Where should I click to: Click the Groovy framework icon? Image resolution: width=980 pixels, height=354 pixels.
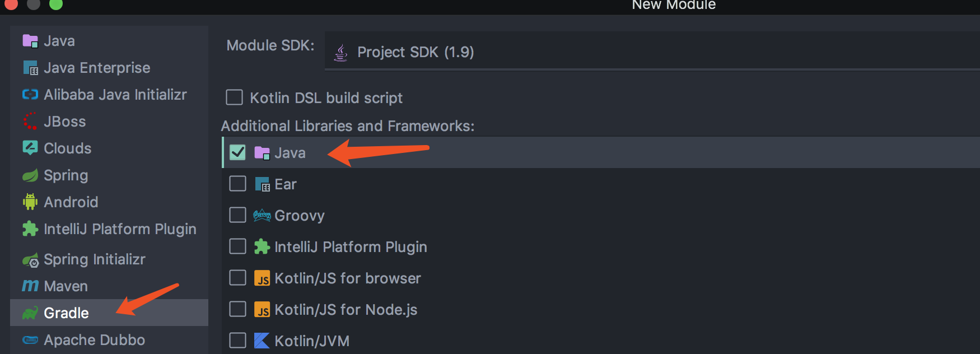[x=262, y=215]
